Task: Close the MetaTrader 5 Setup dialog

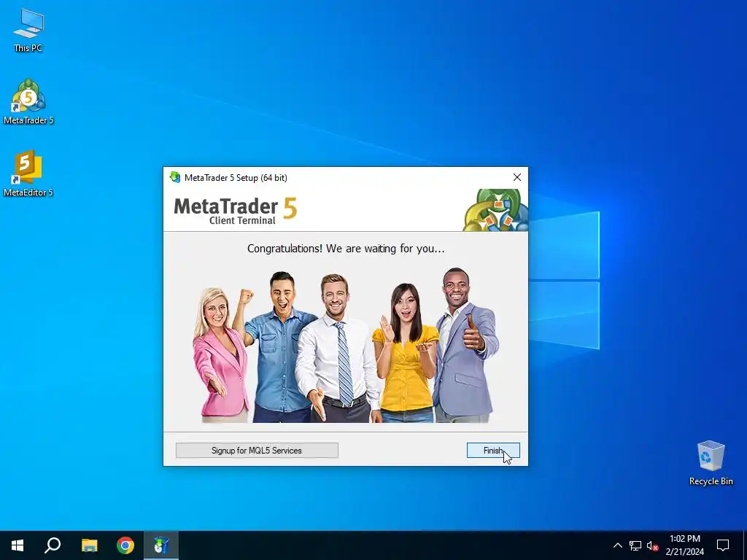Action: 517,177
